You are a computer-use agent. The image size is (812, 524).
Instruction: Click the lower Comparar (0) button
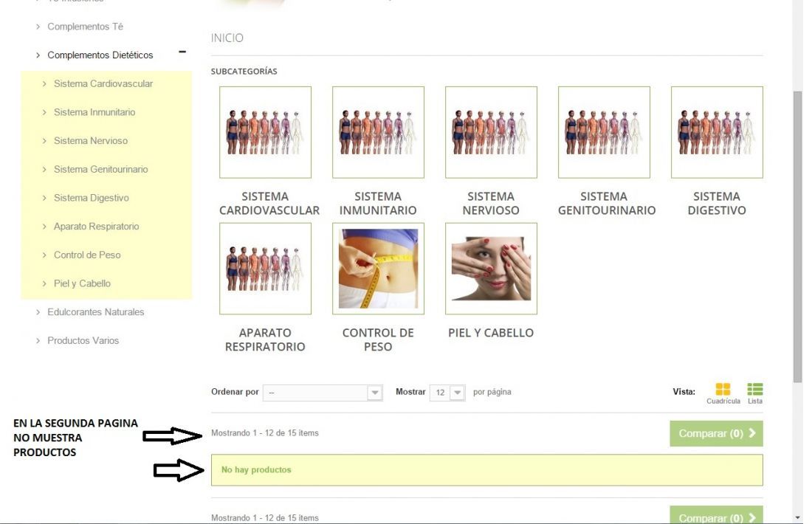click(716, 514)
